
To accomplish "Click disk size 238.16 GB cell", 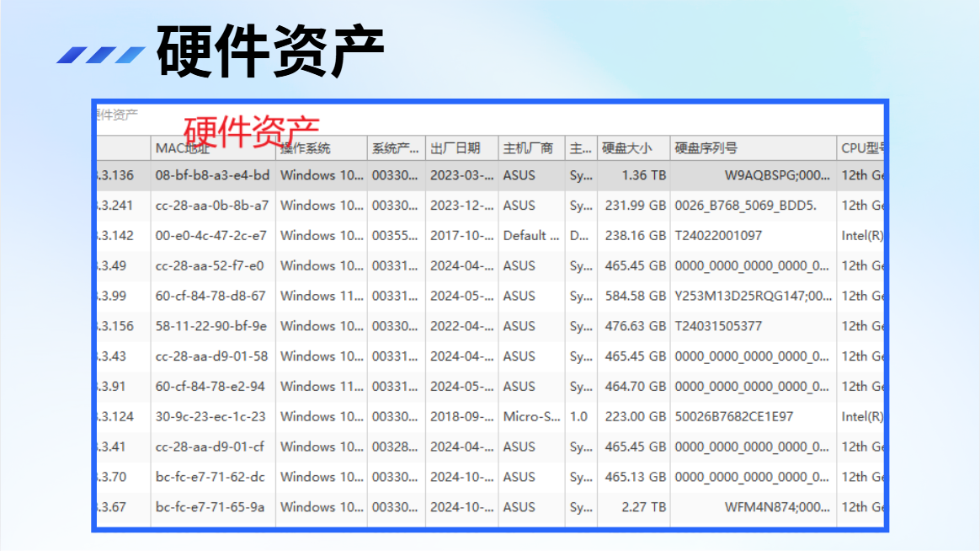I will point(635,236).
